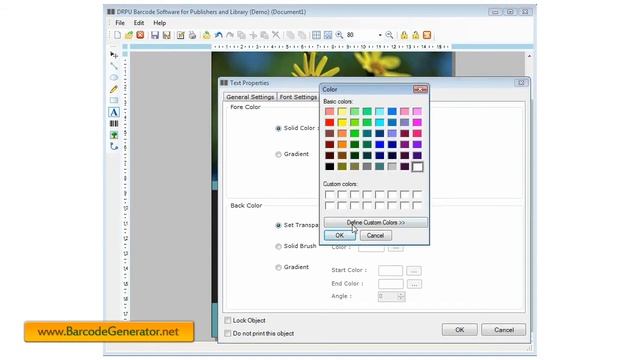
Task: Select the Set Transparent radio button
Action: 278,225
